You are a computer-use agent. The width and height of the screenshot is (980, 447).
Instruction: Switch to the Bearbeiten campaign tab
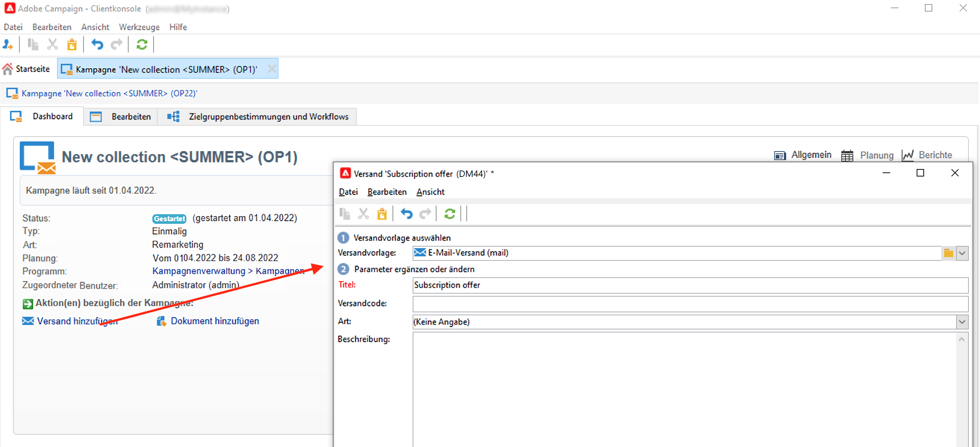tap(130, 116)
